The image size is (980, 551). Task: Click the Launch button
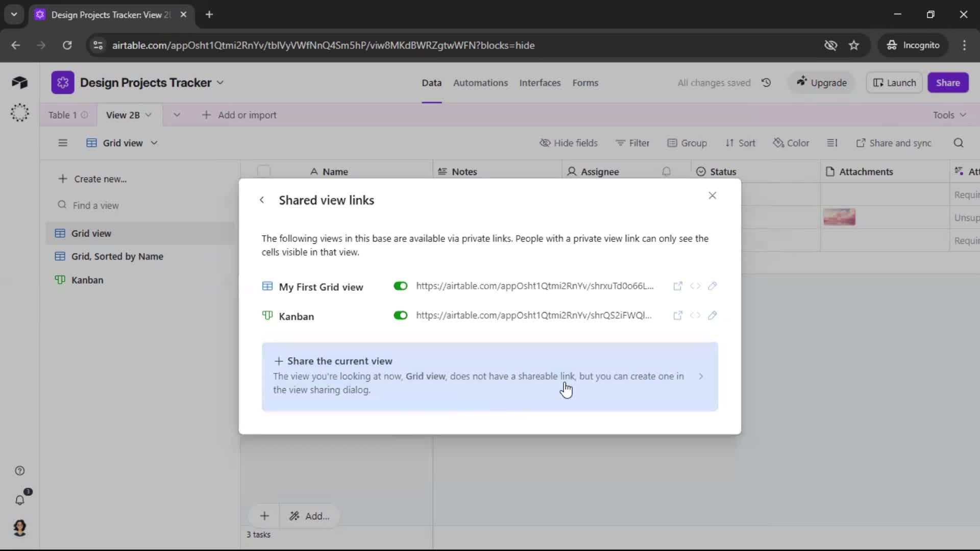point(894,83)
